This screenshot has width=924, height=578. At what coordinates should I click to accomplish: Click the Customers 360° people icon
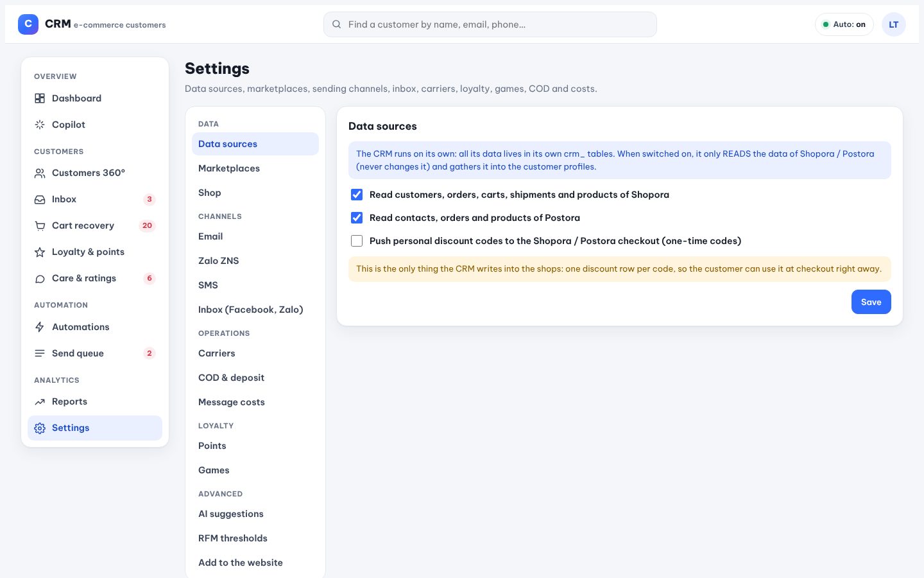pos(40,173)
